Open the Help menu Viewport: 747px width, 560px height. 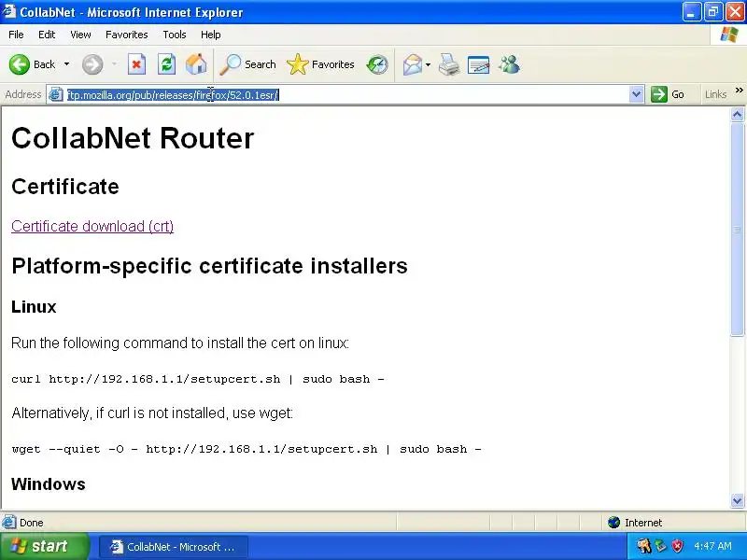coord(211,35)
